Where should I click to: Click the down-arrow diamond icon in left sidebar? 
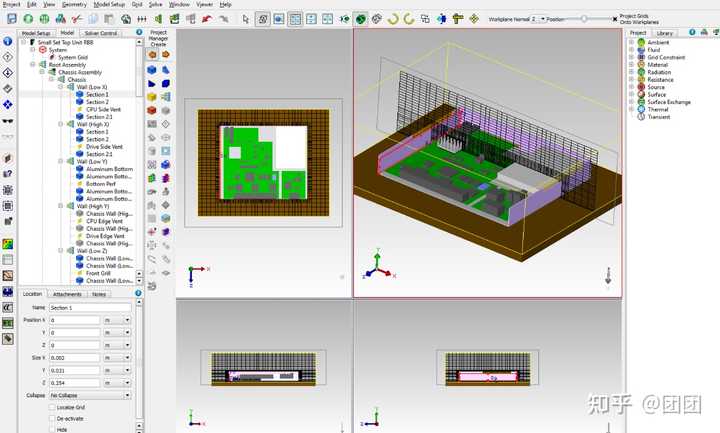click(8, 73)
